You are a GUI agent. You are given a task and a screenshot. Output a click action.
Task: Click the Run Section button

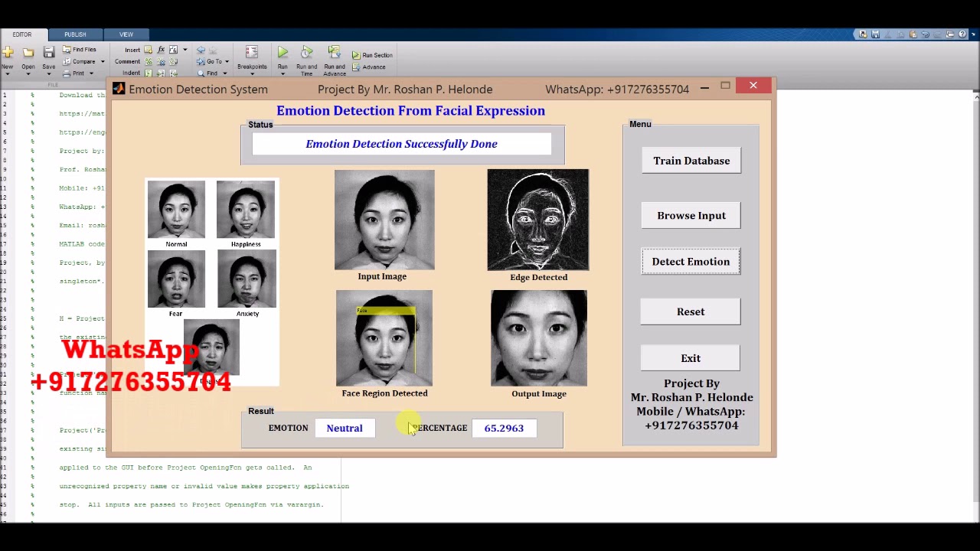point(372,55)
